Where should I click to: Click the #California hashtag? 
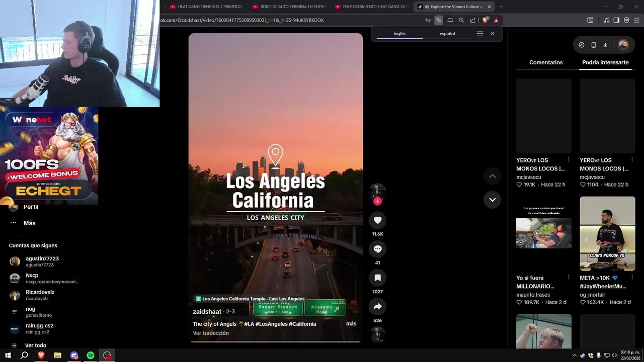(x=302, y=324)
